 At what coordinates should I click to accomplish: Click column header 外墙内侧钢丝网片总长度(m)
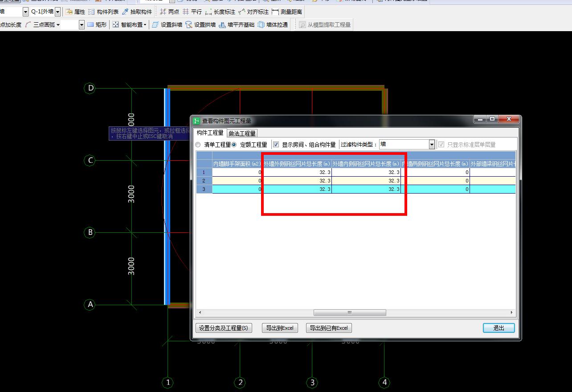point(366,164)
